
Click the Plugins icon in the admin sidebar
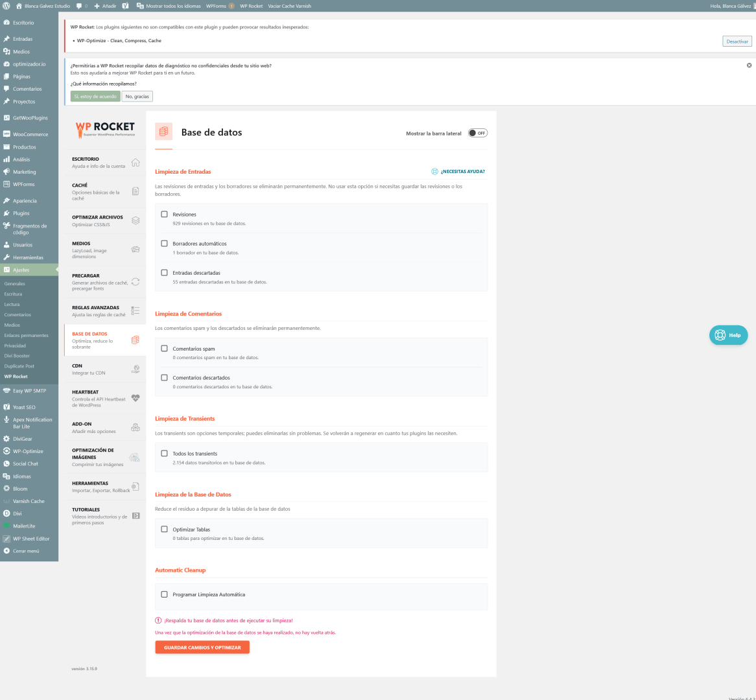tap(6, 213)
